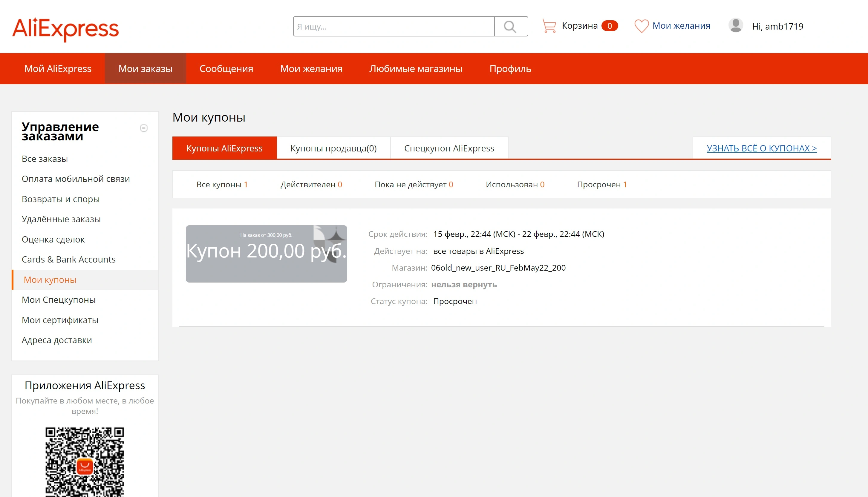868x497 pixels.
Task: Open the shopping cart icon
Action: click(549, 26)
